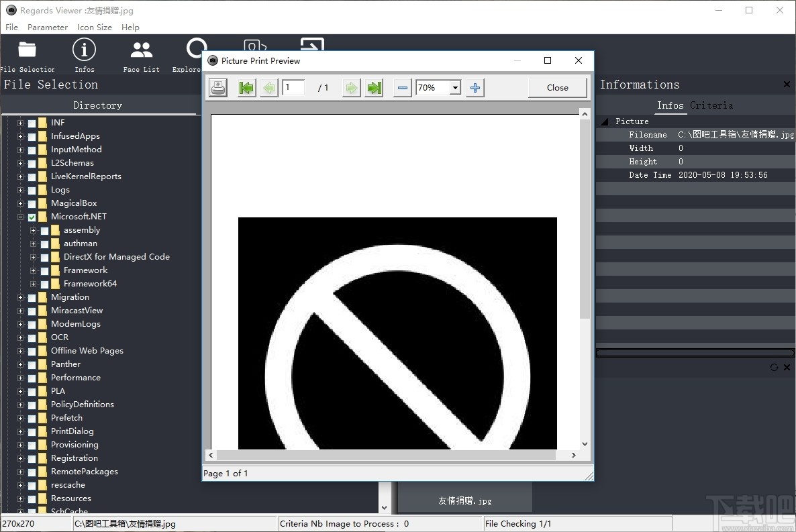Expand the Framework tree node

(x=32, y=270)
